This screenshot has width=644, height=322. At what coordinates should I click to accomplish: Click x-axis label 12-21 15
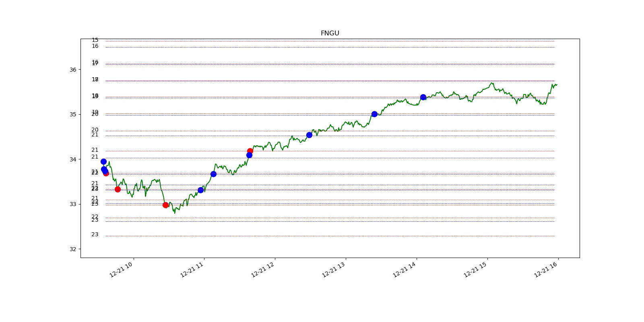(x=475, y=270)
